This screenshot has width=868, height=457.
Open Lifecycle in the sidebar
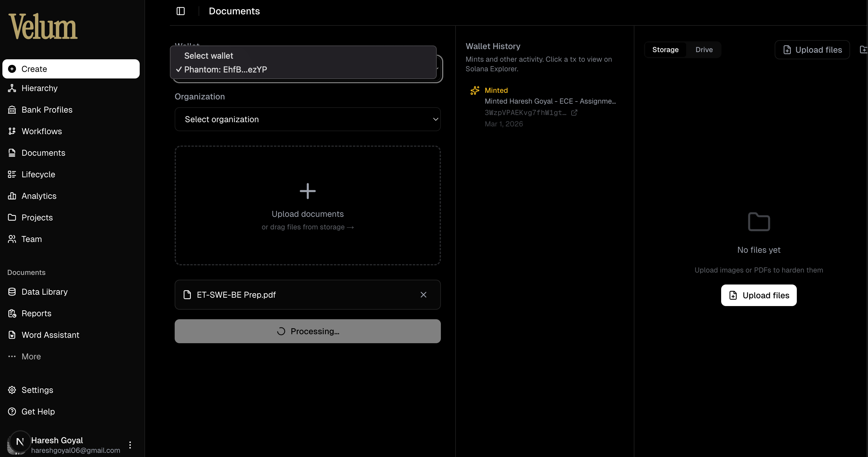pyautogui.click(x=38, y=175)
